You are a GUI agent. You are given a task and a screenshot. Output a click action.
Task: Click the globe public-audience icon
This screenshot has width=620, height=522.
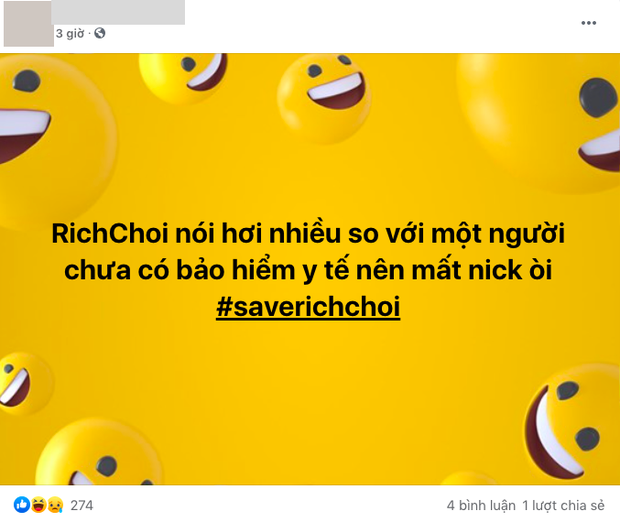(100, 33)
